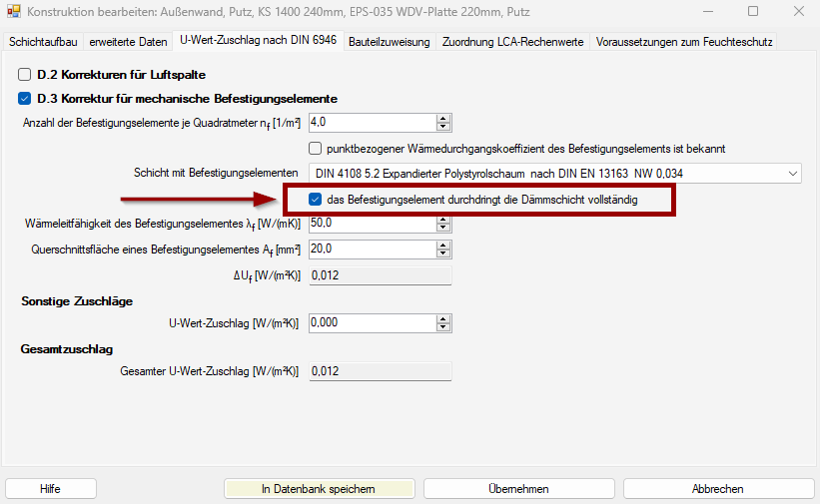Viewport: 820px width, 504px height.
Task: Click the application icon in title bar
Action: pyautogui.click(x=13, y=12)
